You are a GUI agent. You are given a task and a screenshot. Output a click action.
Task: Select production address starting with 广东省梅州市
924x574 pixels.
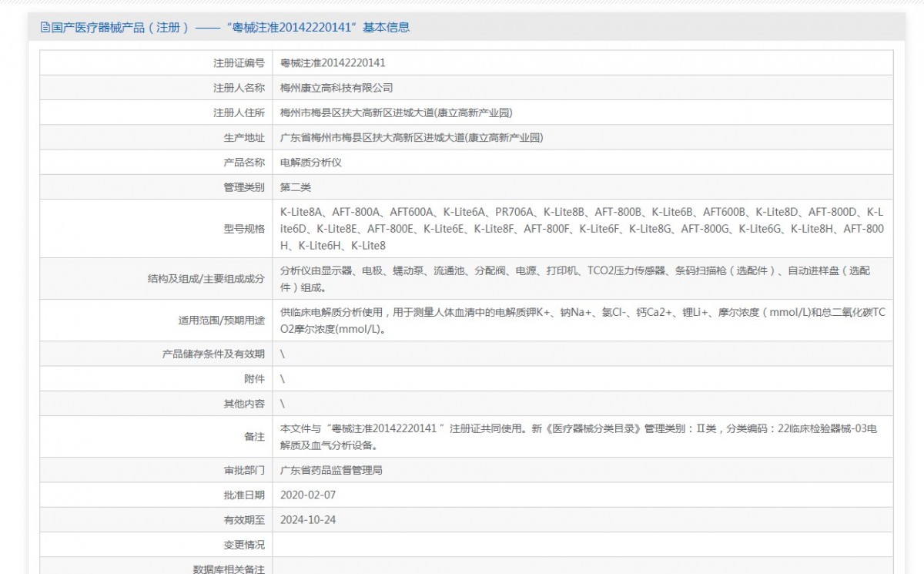412,138
